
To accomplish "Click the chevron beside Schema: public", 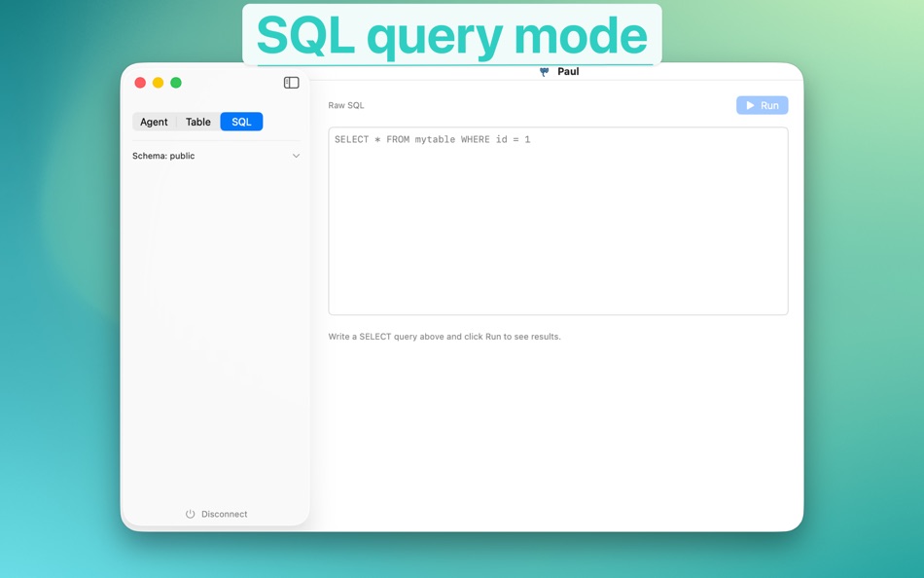I will (296, 156).
